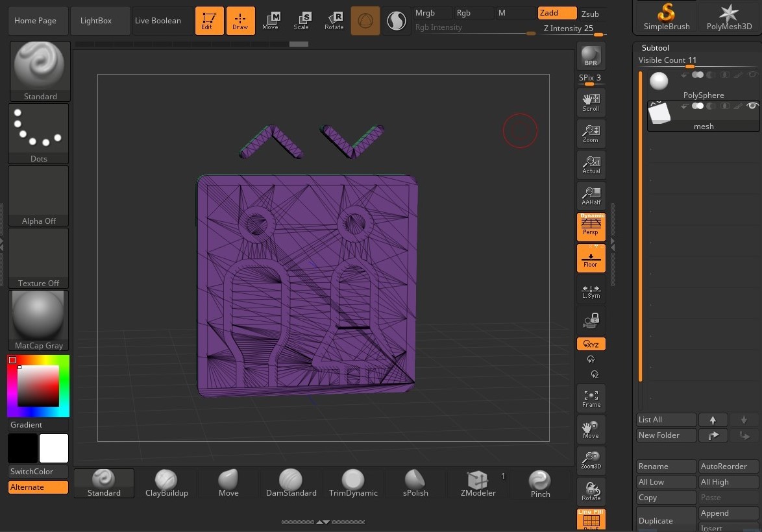Click the Z Intensity slider

tap(573, 29)
